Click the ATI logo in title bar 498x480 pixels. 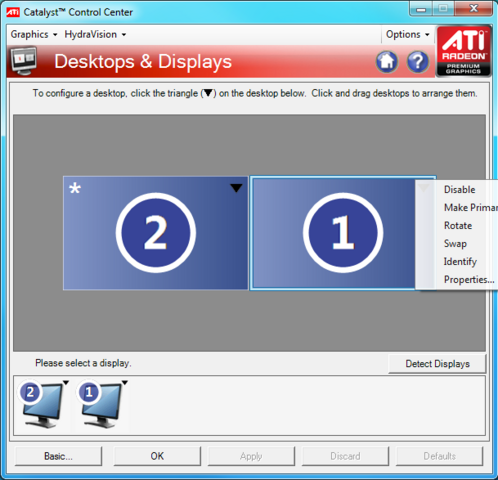coord(13,12)
